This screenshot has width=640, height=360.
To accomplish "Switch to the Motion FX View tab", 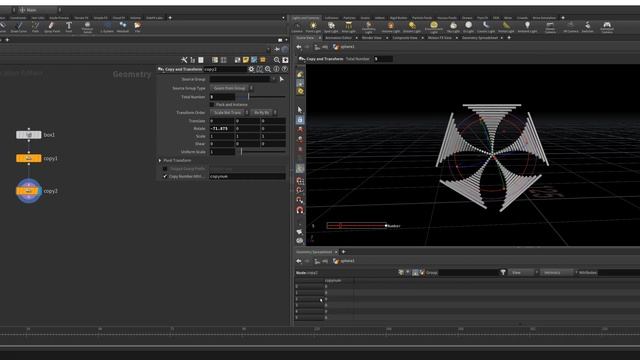I will [440, 38].
